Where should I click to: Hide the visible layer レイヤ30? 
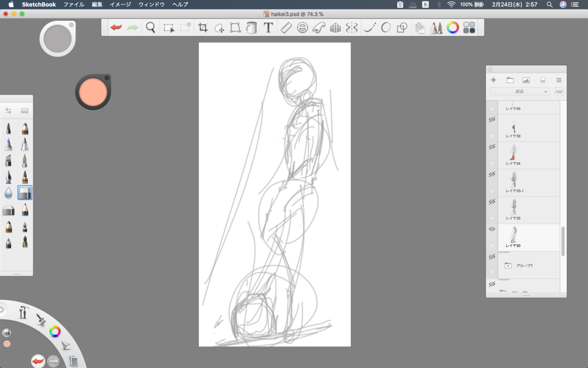(492, 229)
